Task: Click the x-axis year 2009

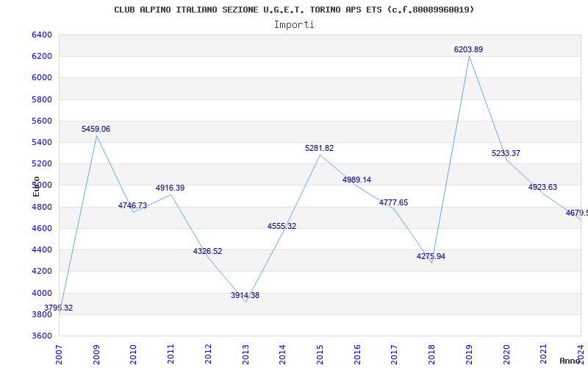Action: (96, 355)
